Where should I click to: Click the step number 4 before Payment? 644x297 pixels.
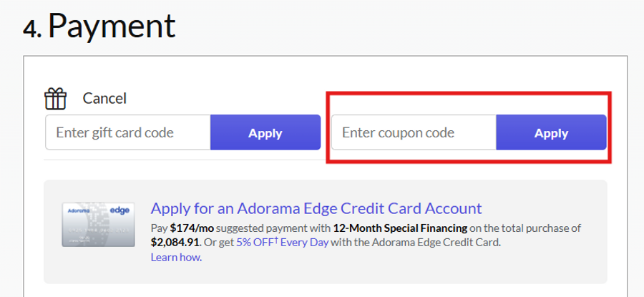click(x=31, y=28)
